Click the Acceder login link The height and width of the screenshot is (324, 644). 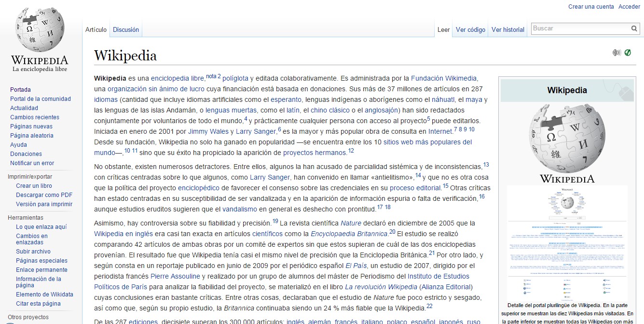click(x=629, y=7)
